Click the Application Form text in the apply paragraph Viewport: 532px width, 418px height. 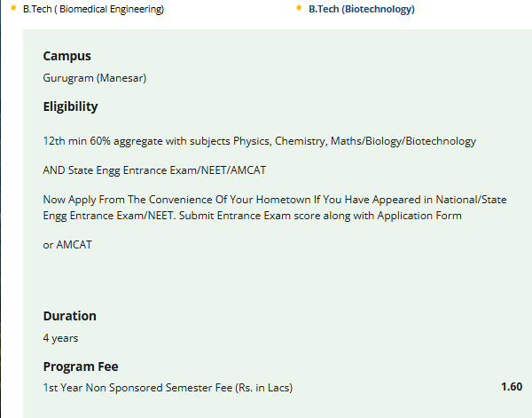(419, 216)
